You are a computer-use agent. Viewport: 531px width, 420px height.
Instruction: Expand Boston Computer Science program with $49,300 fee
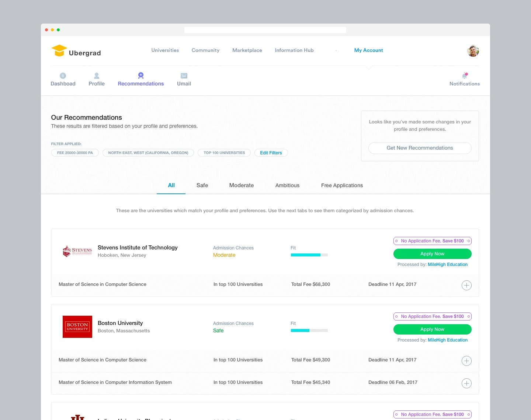(466, 361)
